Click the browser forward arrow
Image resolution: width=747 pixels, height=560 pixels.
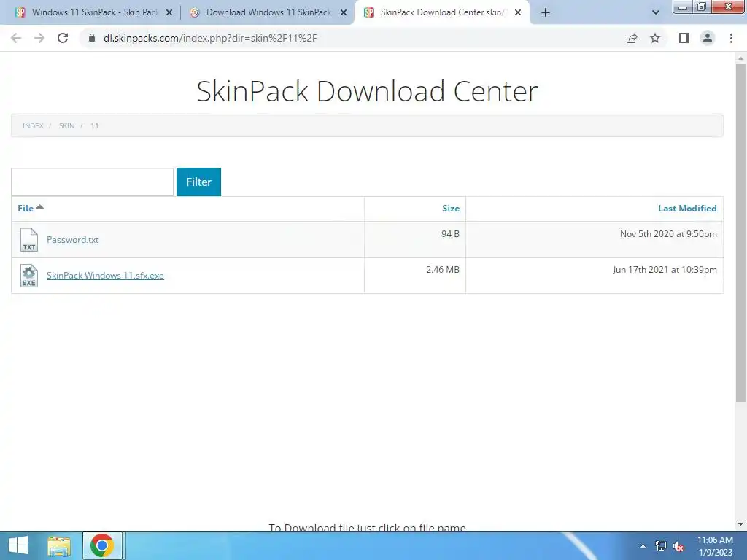pyautogui.click(x=39, y=38)
